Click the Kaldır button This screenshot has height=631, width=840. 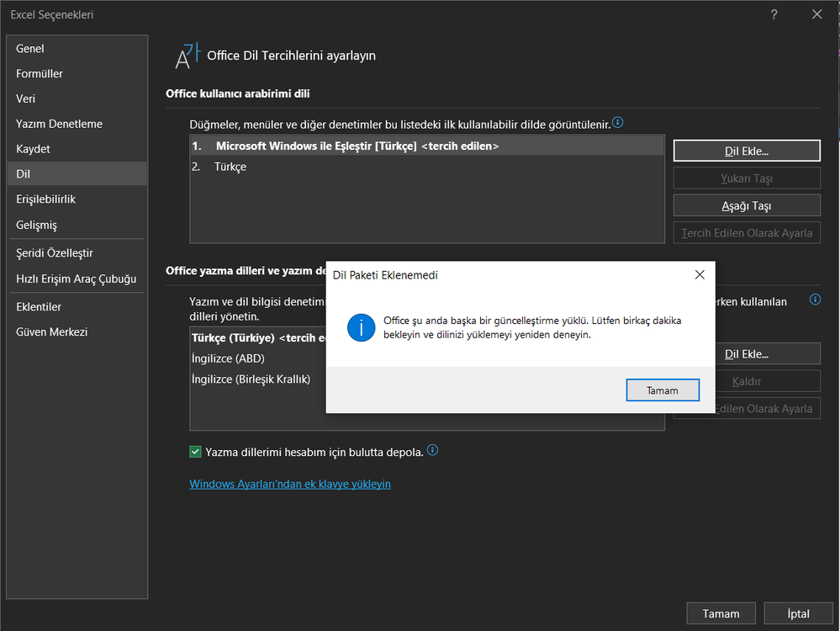pos(767,381)
